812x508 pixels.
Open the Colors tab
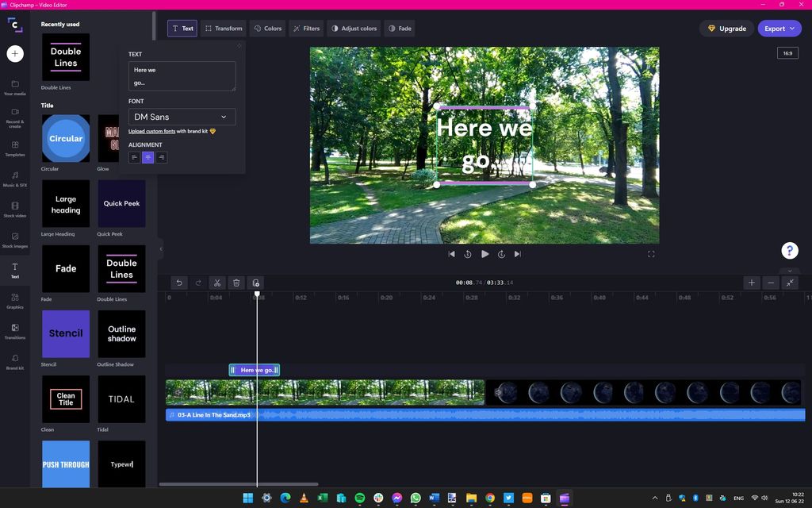(x=268, y=29)
